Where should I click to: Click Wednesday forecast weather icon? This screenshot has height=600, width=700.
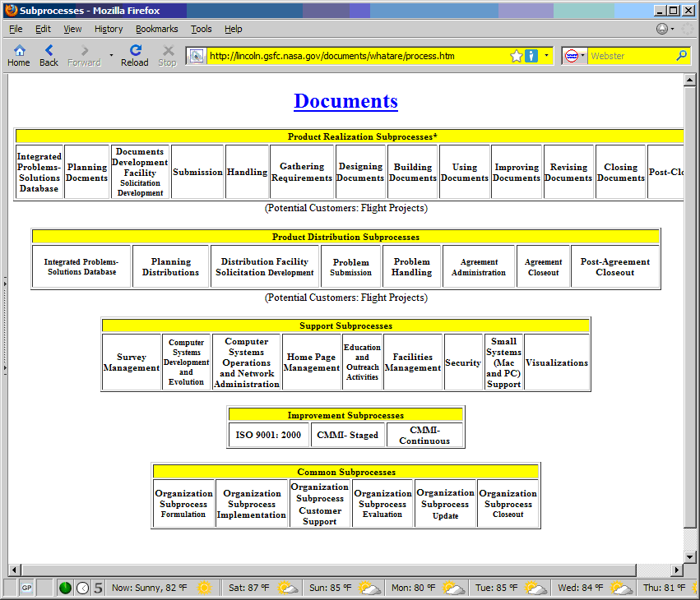[621, 588]
